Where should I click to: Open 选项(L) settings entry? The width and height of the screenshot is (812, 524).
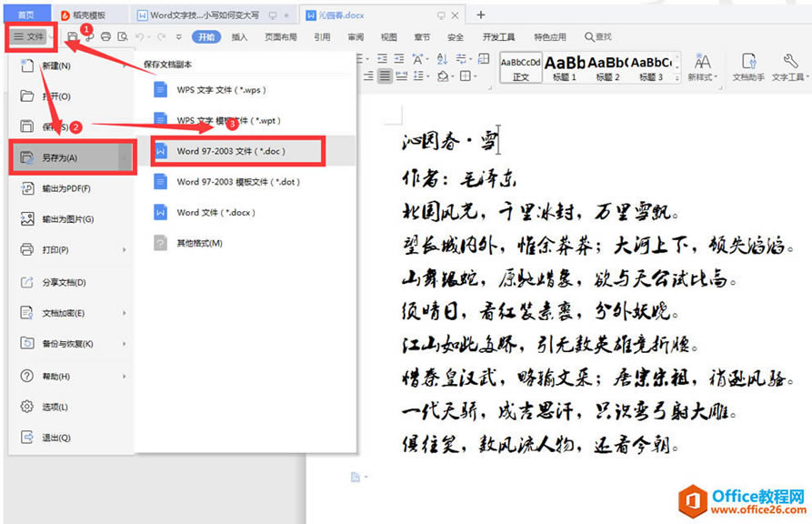tap(72, 407)
